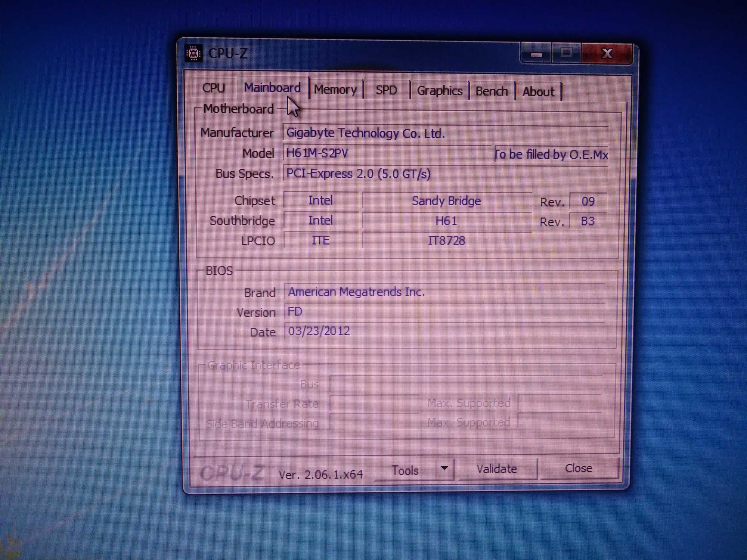Click the Close button at bottom
Image resolution: width=747 pixels, height=560 pixels.
click(579, 468)
